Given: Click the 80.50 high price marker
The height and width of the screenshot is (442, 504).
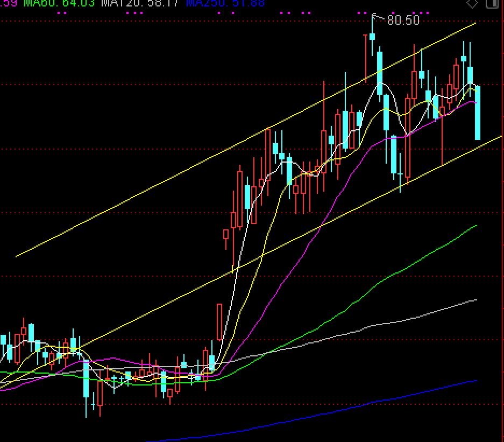Looking at the screenshot, I should [x=403, y=20].
